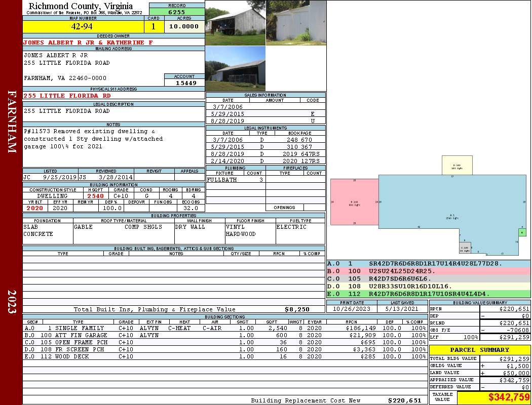Select the pink B.0 sketch legend row
The image size is (532, 405).
(x=428, y=271)
